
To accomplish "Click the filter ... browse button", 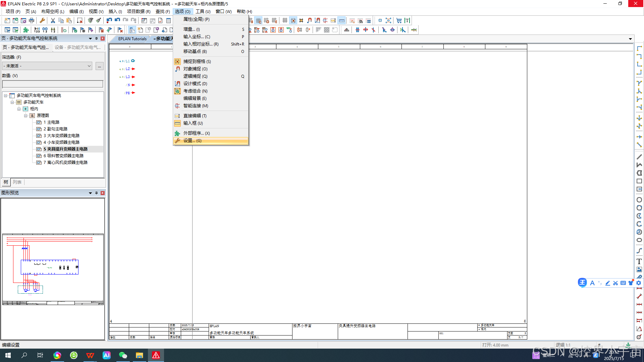I will [x=99, y=66].
